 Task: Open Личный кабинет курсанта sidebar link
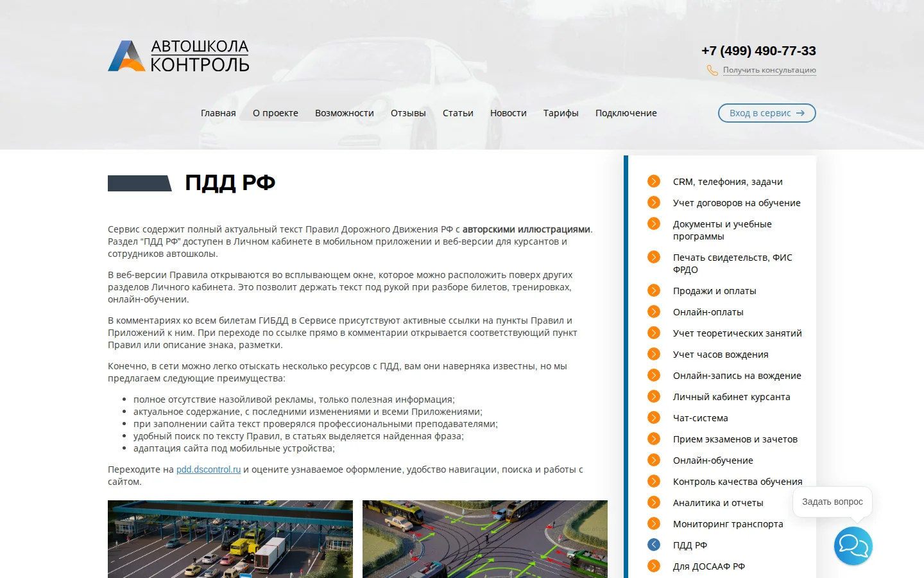732,397
